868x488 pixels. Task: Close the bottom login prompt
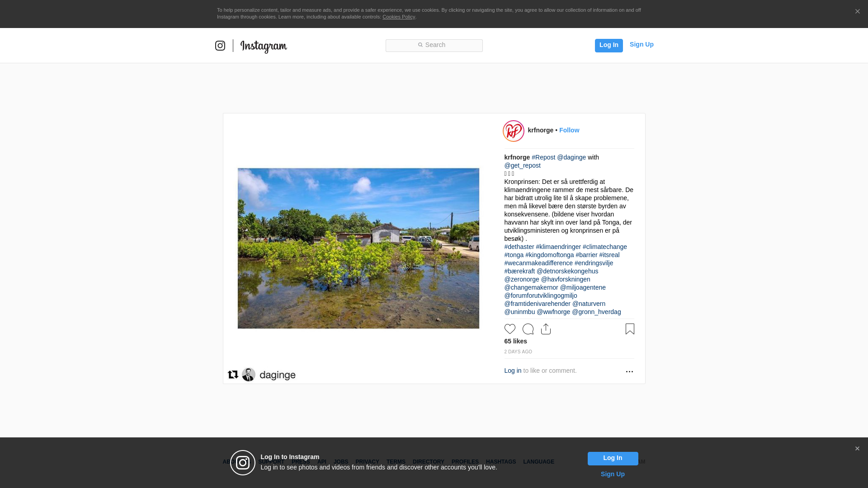tap(857, 449)
